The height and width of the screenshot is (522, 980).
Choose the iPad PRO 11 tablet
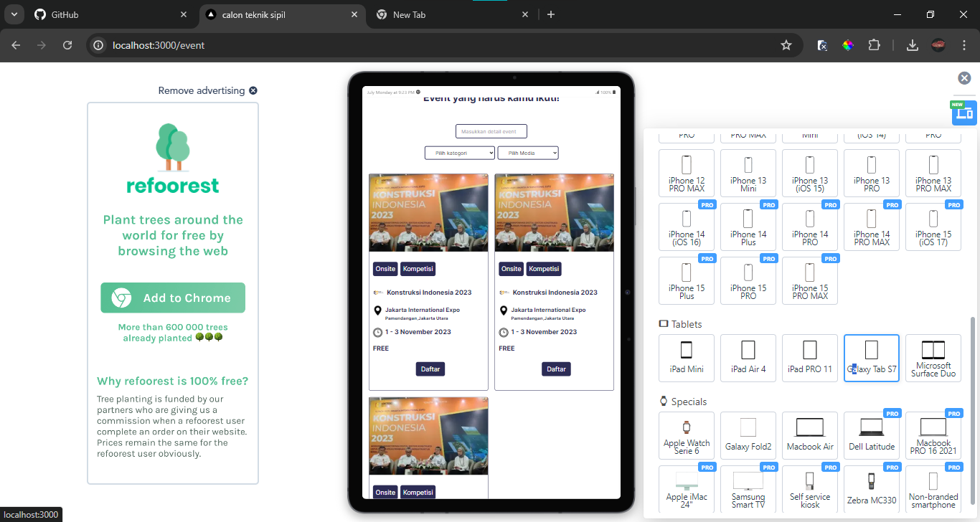810,358
